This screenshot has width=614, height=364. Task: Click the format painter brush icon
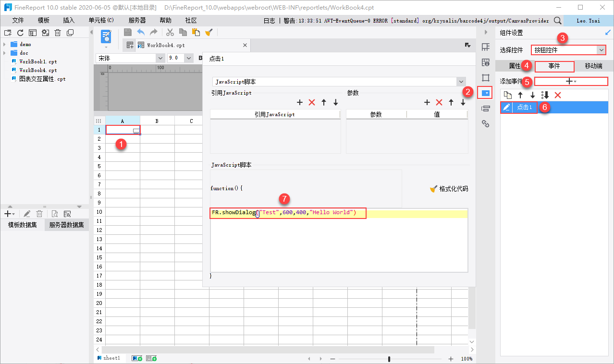209,32
